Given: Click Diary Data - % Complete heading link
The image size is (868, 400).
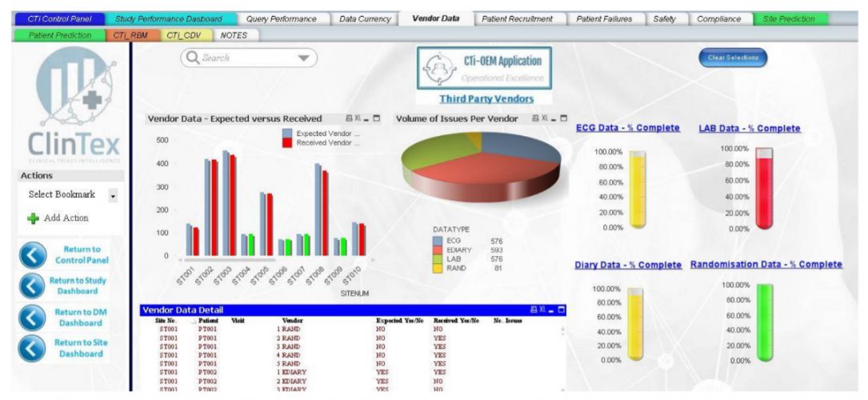Looking at the screenshot, I should [628, 265].
